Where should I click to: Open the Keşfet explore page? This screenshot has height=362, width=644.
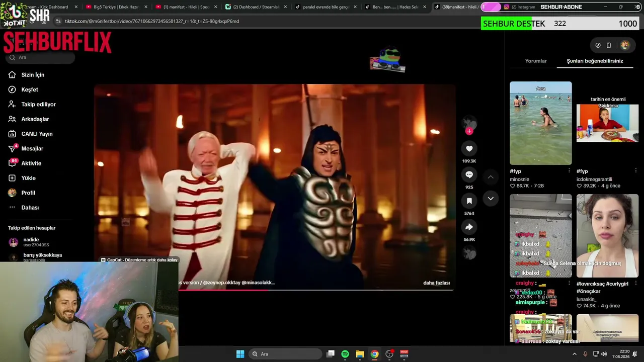(29, 89)
